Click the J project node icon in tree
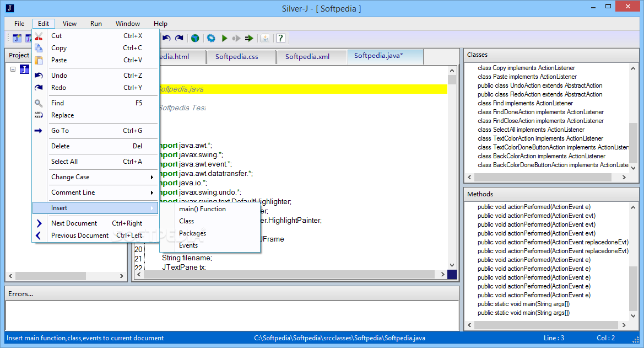The height and width of the screenshot is (348, 644). (x=25, y=69)
